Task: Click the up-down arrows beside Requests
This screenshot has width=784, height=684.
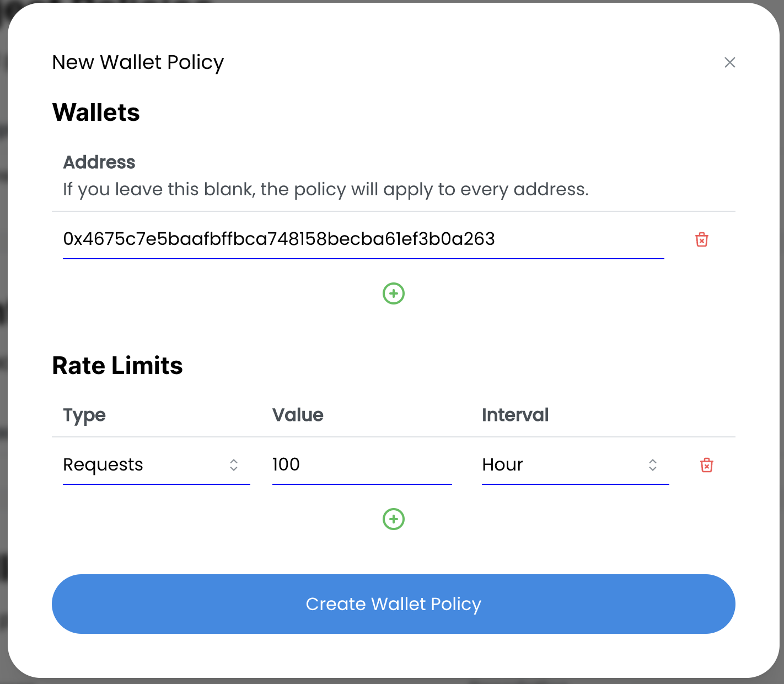Action: (234, 465)
